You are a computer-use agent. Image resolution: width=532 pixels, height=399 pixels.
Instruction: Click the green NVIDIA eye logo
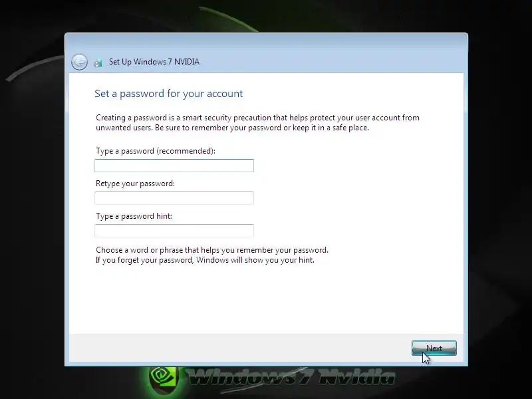[164, 377]
